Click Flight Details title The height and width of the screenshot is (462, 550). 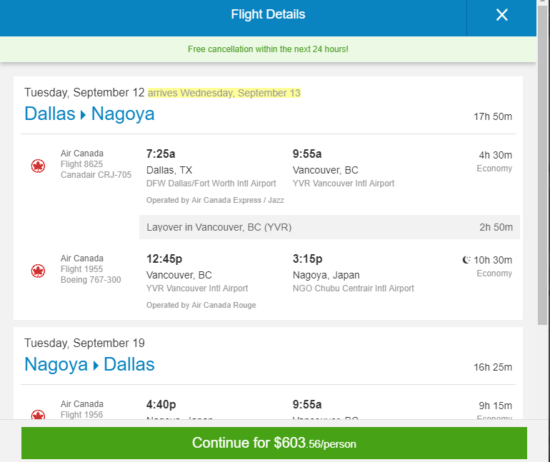(268, 14)
